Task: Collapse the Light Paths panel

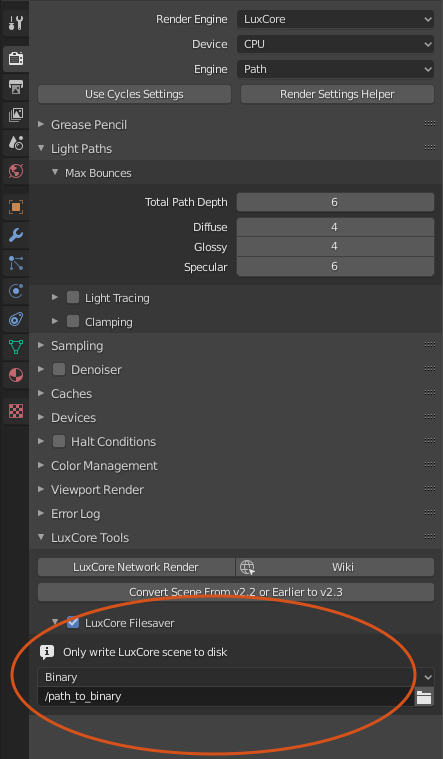Action: coord(81,149)
